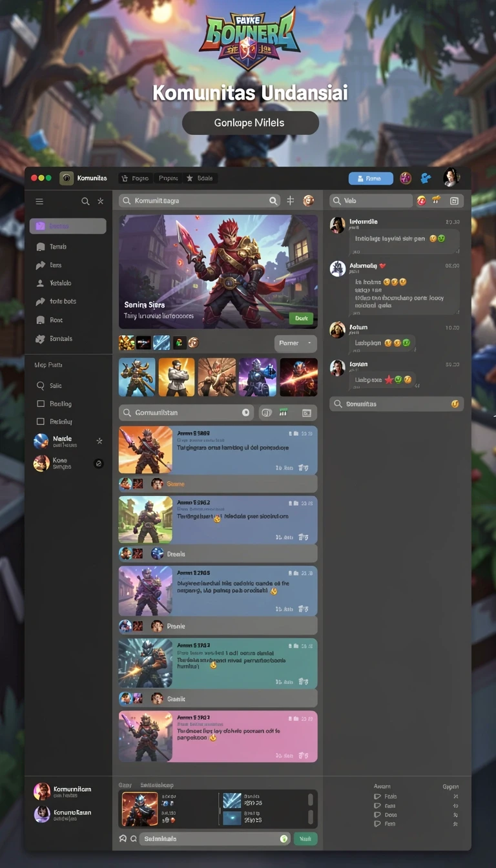Expand the Mep Paits sidebar section
The height and width of the screenshot is (868, 496).
coord(48,365)
